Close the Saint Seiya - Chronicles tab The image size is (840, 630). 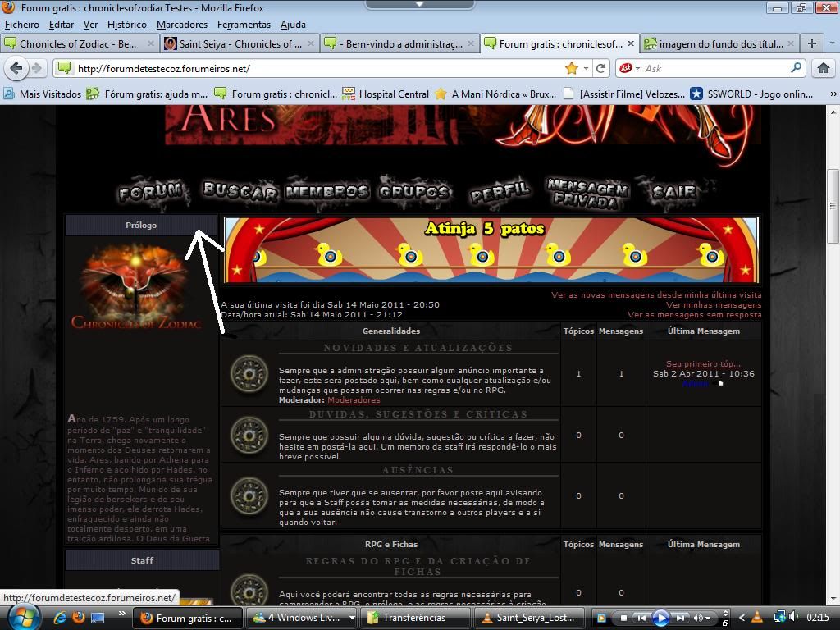coord(311,44)
